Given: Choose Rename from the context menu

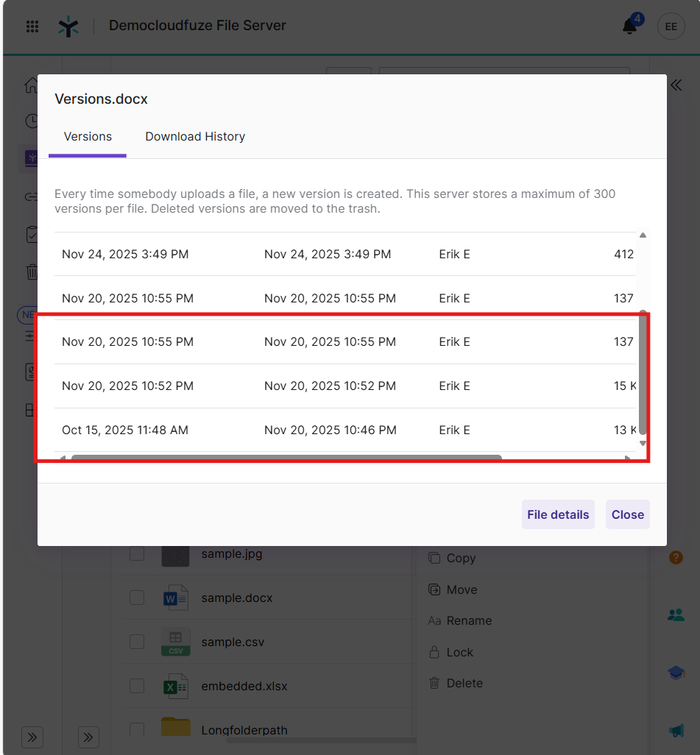Looking at the screenshot, I should click(x=468, y=620).
